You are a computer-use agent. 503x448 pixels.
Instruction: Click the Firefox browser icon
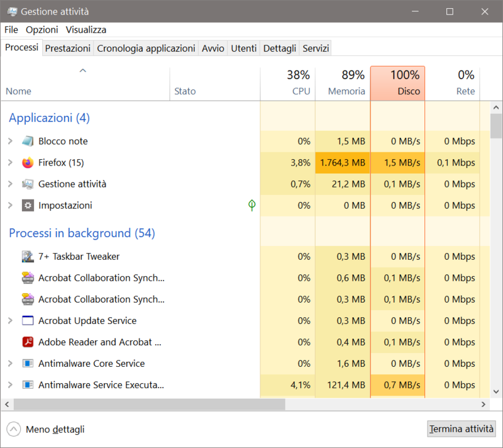pos(28,163)
